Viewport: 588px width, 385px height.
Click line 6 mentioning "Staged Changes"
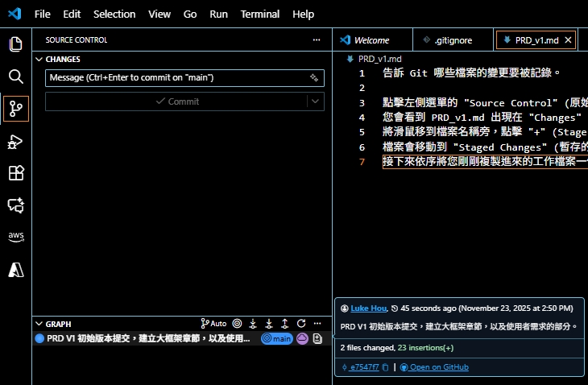[x=485, y=147]
